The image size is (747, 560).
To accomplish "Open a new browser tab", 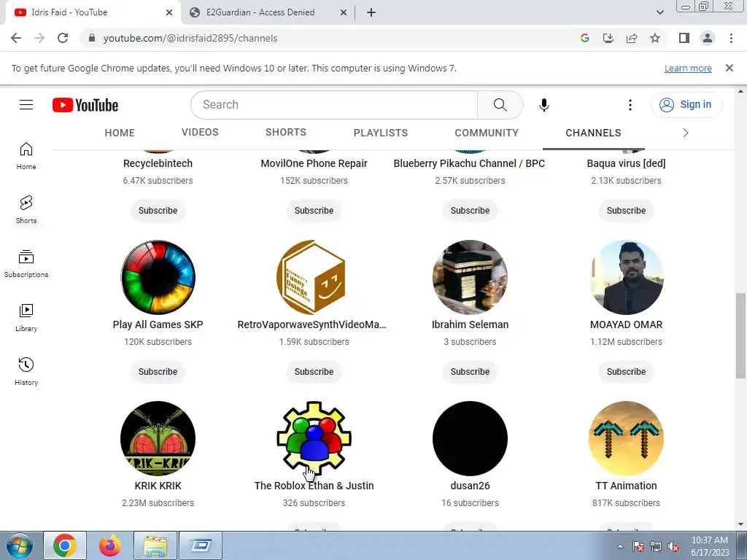I will pos(371,12).
